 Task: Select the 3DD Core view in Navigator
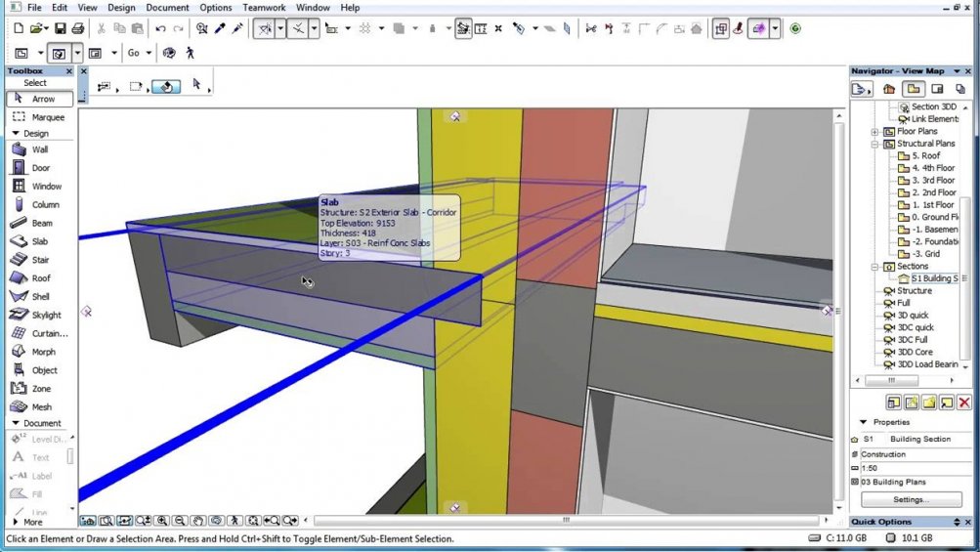click(916, 352)
